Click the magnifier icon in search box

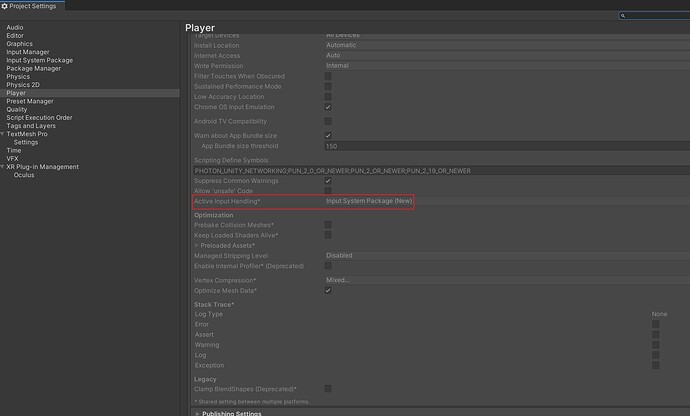coord(622,16)
